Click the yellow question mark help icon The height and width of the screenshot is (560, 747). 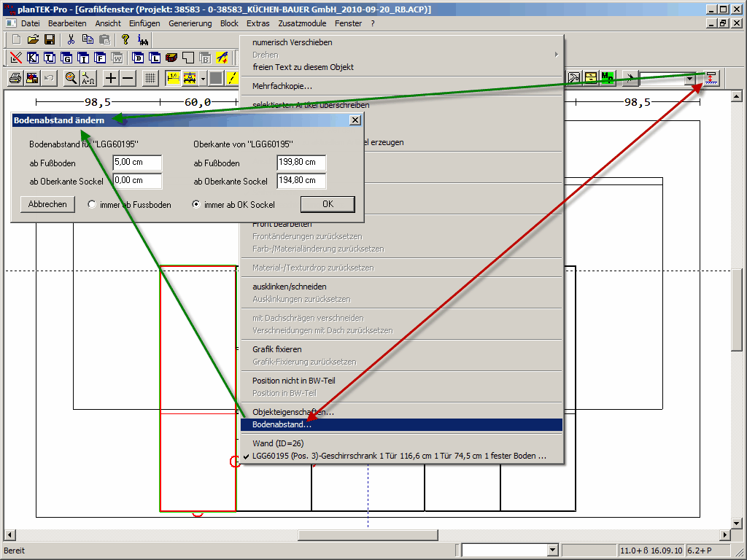125,39
